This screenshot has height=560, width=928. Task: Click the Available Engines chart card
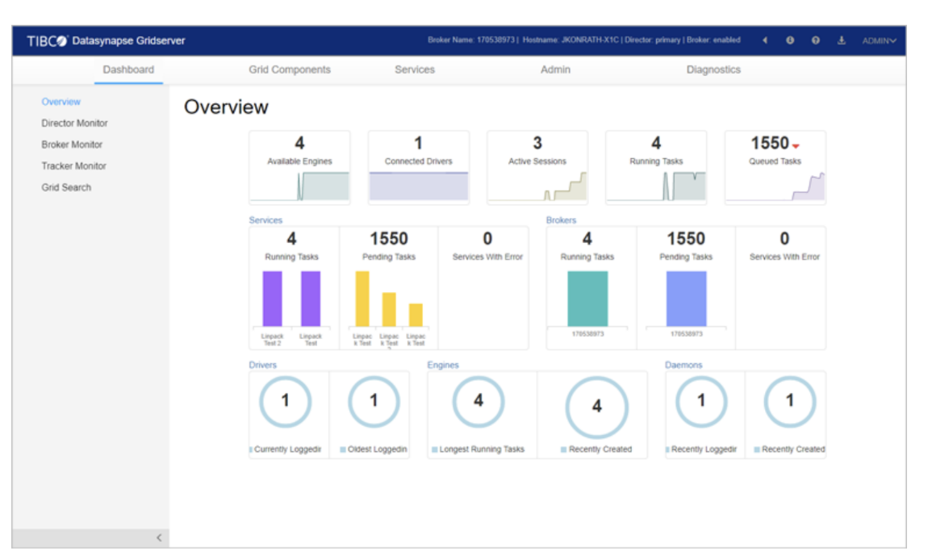click(299, 168)
